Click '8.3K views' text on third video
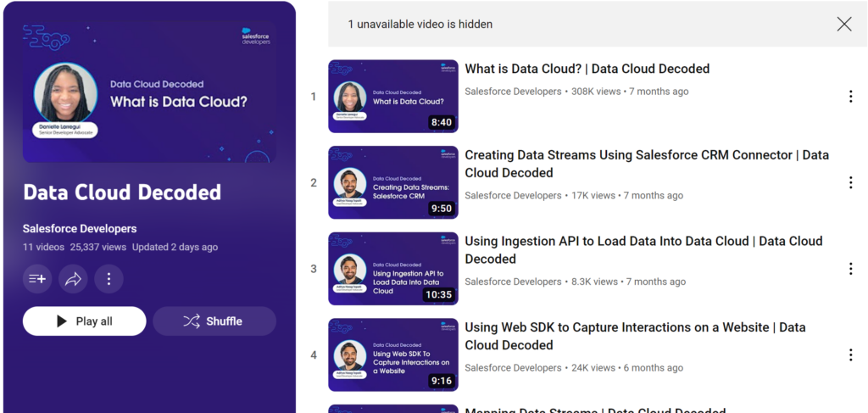Viewport: 868px width, 413px height. (x=594, y=282)
